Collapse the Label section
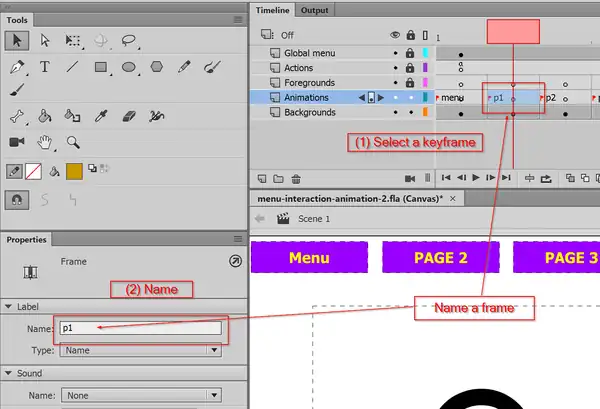Image resolution: width=600 pixels, height=409 pixels. point(10,307)
